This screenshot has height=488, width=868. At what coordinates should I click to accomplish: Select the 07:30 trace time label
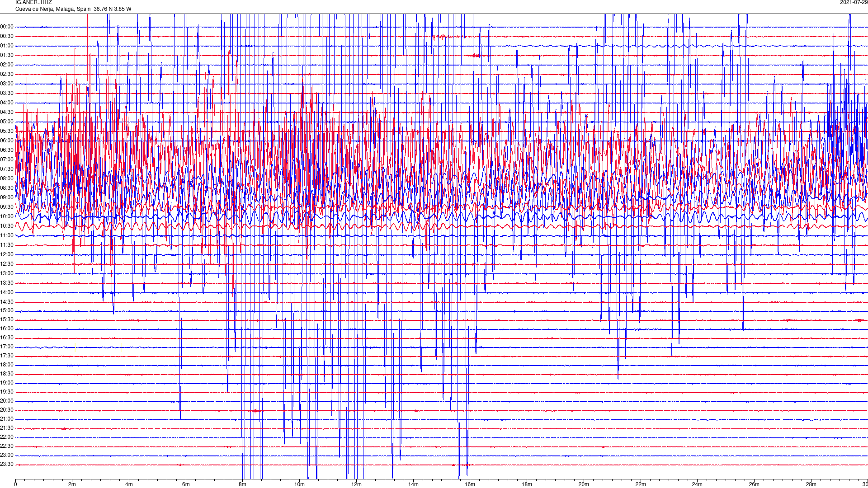7,169
